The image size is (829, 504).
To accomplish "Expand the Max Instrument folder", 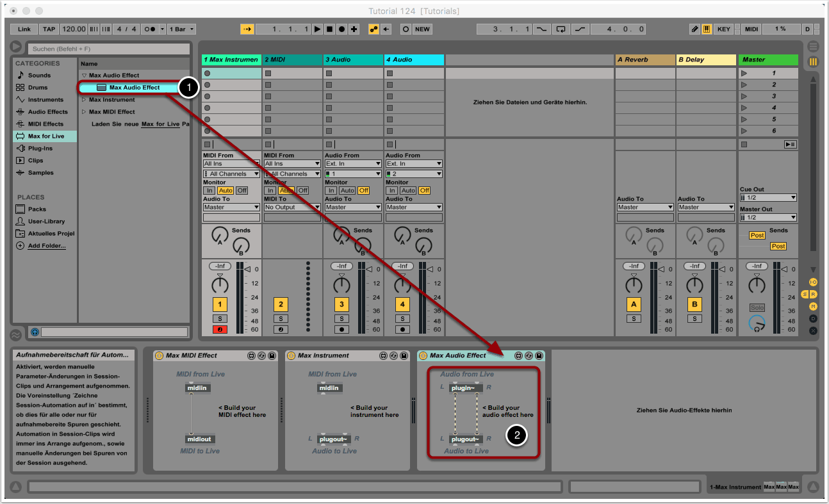I will (x=84, y=100).
